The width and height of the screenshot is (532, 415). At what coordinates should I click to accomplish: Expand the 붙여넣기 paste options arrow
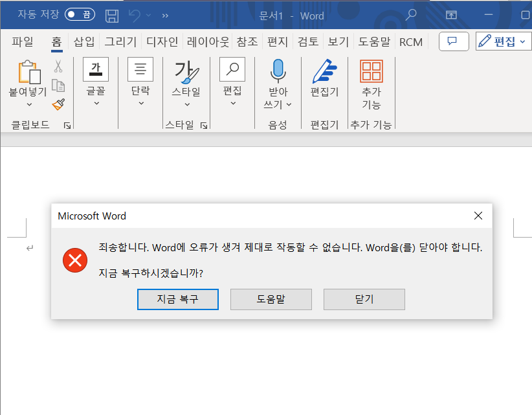(x=29, y=104)
